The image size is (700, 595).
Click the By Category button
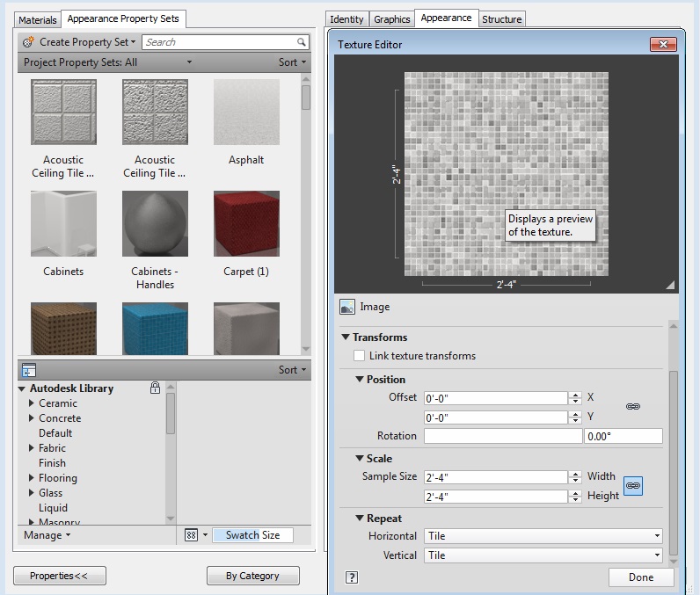[252, 576]
